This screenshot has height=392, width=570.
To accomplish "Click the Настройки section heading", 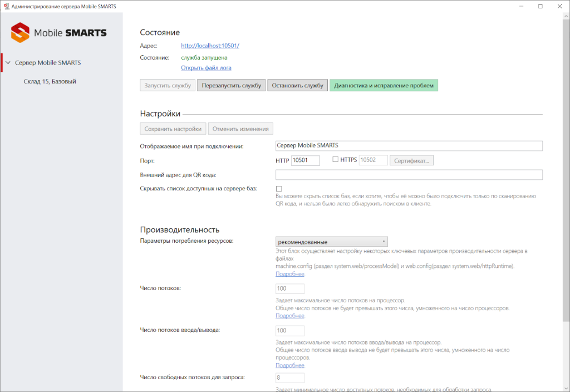I will (x=160, y=114).
